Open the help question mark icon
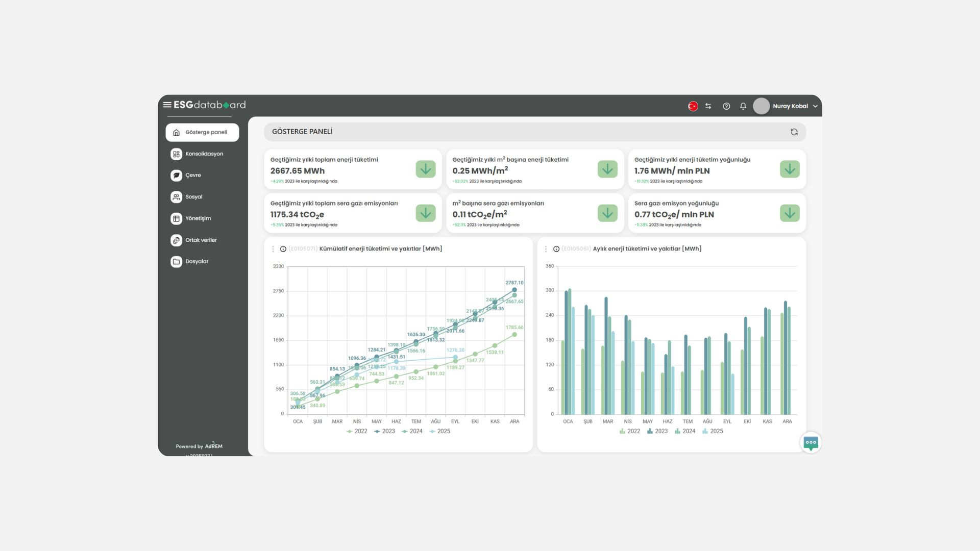This screenshot has height=551, width=980. click(x=726, y=106)
